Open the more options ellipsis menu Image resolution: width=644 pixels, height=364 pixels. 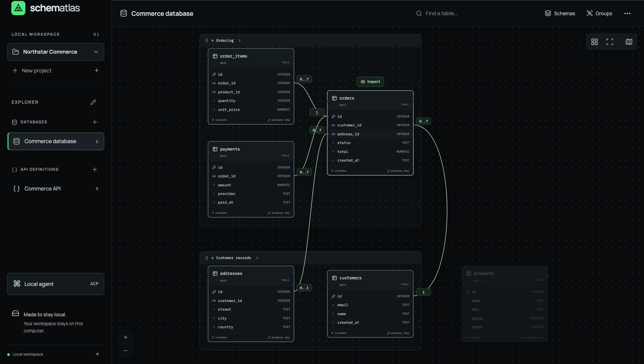click(627, 13)
